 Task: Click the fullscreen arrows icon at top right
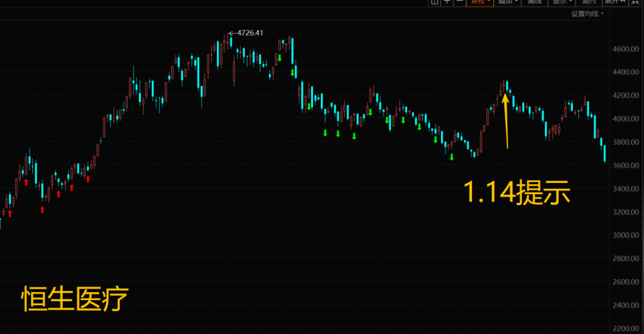point(635,2)
